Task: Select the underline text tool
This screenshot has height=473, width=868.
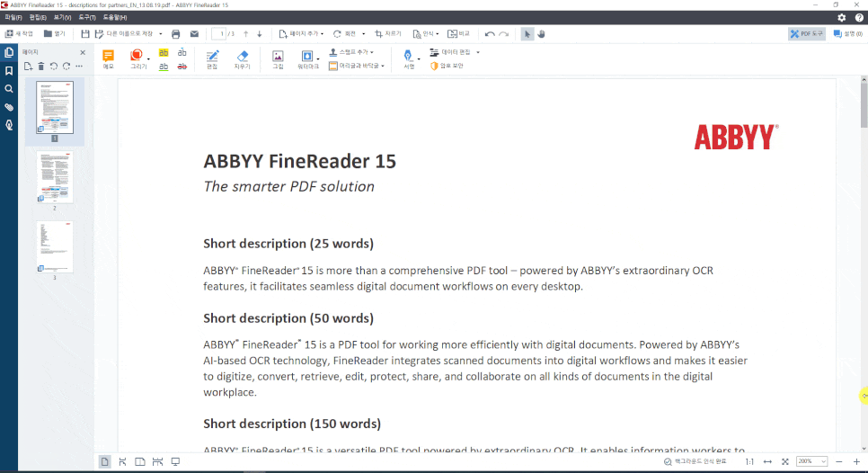Action: pyautogui.click(x=164, y=67)
